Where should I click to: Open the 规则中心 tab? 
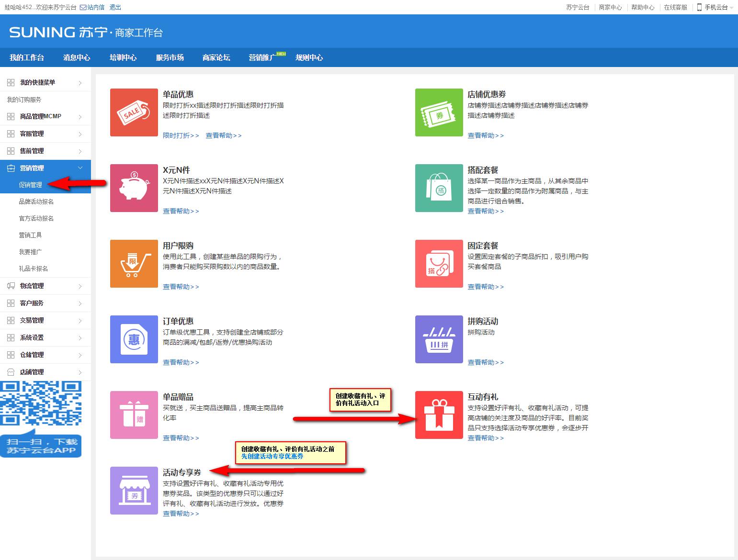pos(309,57)
